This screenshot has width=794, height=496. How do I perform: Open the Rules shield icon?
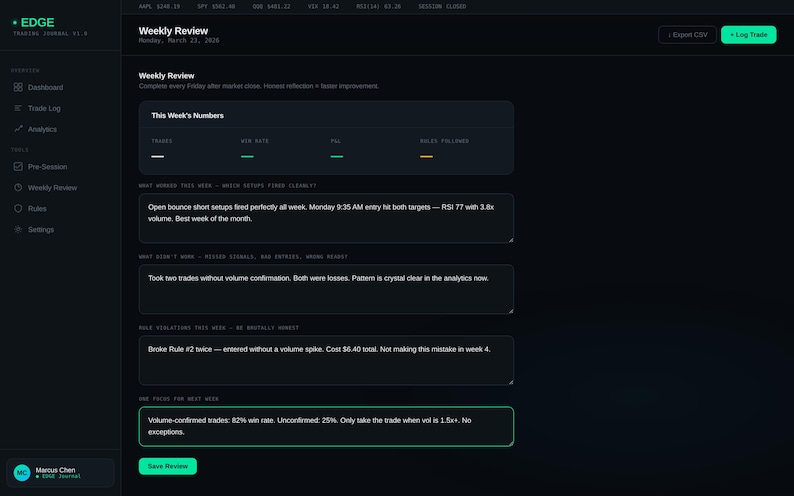pos(18,208)
